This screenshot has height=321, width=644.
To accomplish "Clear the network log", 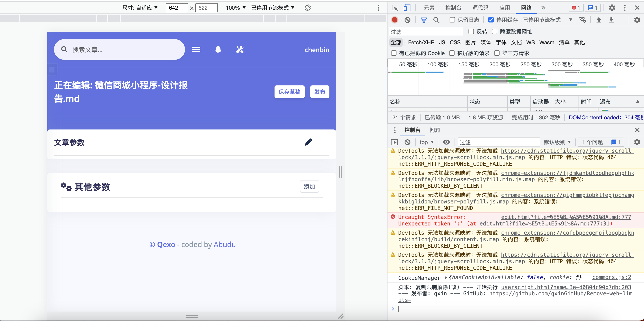I will pos(407,20).
